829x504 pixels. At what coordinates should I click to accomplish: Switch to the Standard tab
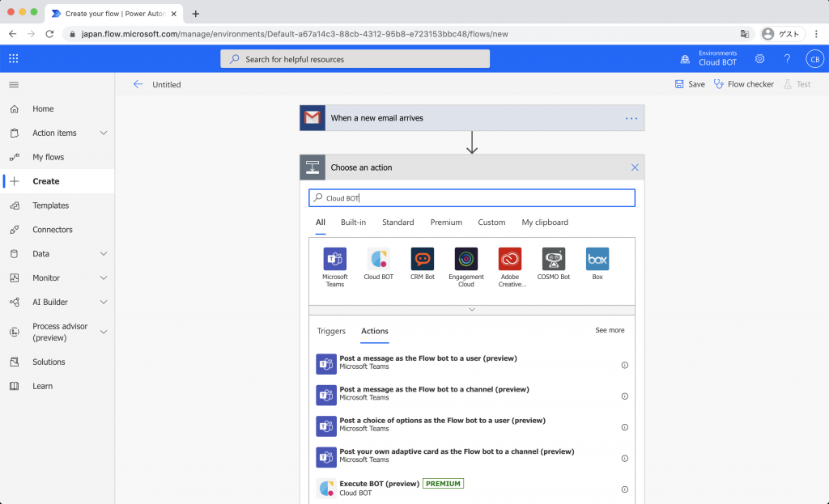[398, 222]
